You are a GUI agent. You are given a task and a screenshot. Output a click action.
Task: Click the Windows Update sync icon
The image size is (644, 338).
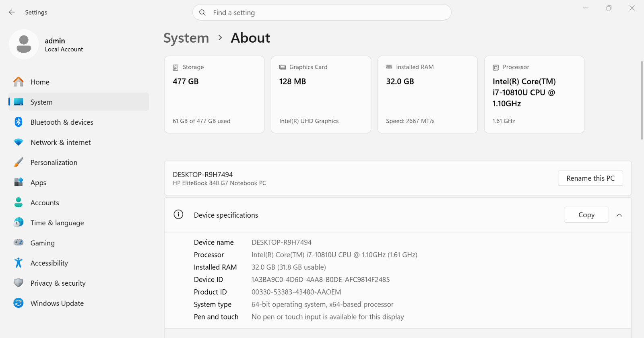pos(19,303)
